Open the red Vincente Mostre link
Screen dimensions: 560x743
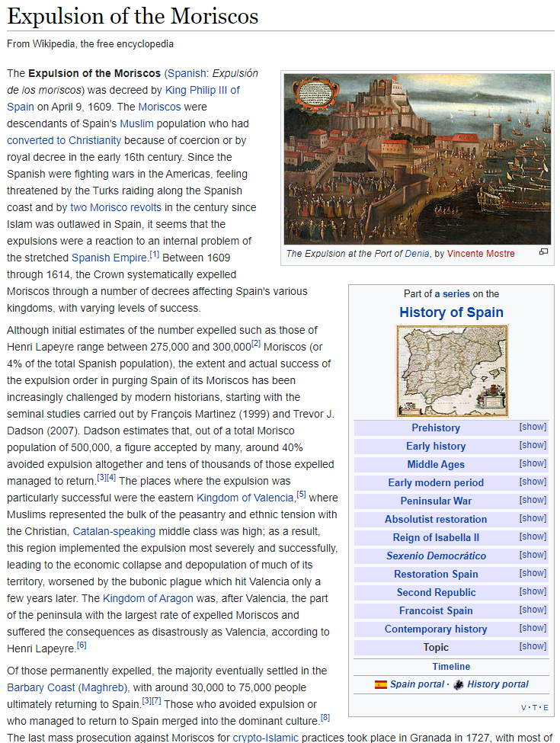(481, 254)
